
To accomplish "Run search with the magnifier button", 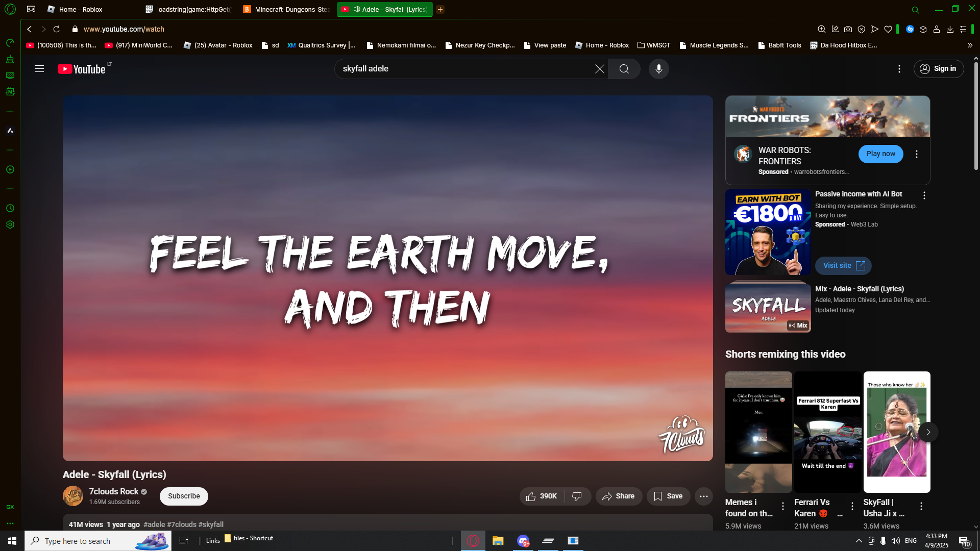I will coord(624,69).
